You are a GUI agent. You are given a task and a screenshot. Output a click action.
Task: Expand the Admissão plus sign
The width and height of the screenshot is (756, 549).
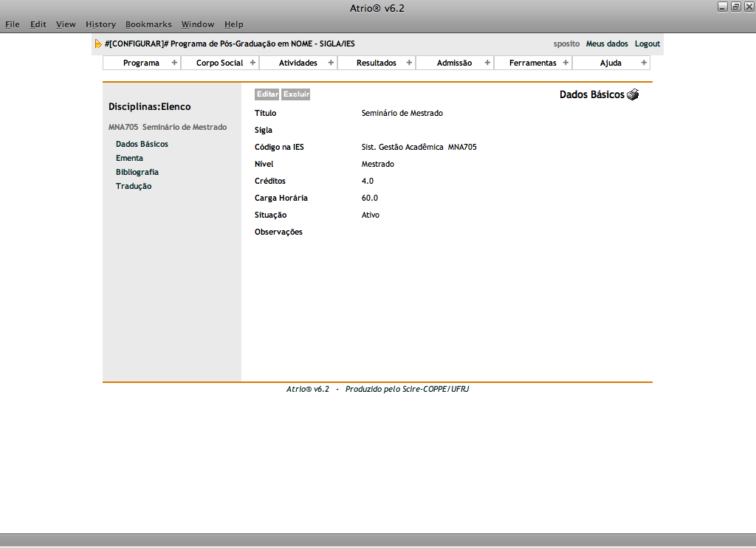pos(487,63)
